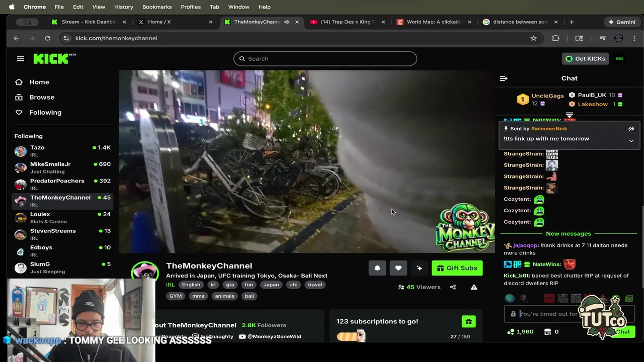Toggle the notification bell for TheMonkeyChannel
644x362 pixels.
coord(377,268)
